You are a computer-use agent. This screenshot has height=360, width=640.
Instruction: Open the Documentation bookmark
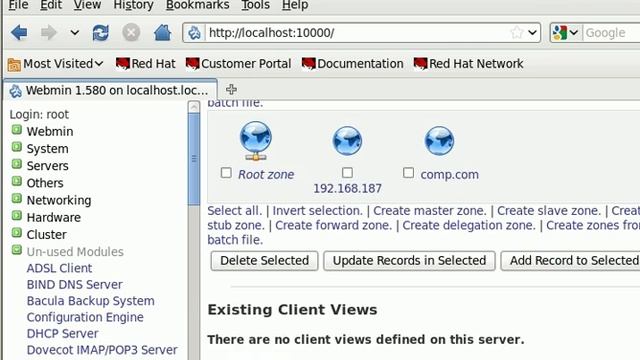(352, 64)
